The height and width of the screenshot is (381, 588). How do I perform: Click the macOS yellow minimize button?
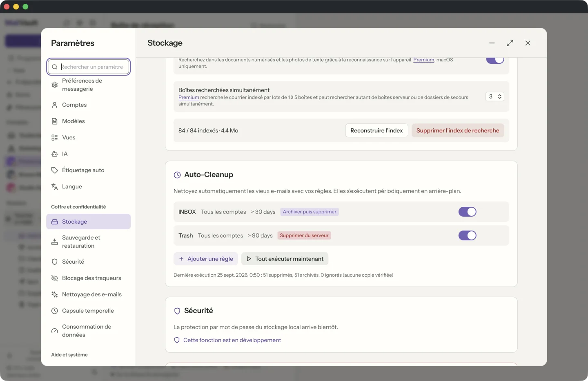[x=16, y=7]
